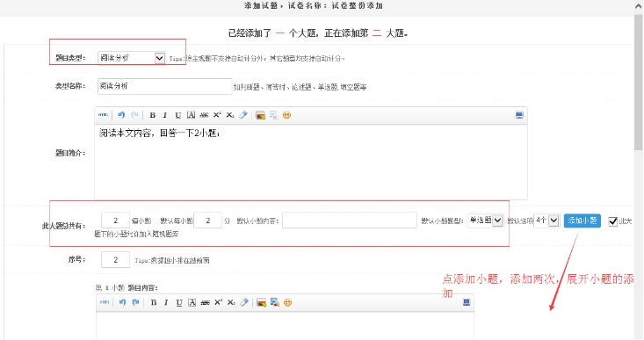The width and height of the screenshot is (644, 340).
Task: Clear formatting with eraser in 第1小题 editor
Action: (x=244, y=302)
